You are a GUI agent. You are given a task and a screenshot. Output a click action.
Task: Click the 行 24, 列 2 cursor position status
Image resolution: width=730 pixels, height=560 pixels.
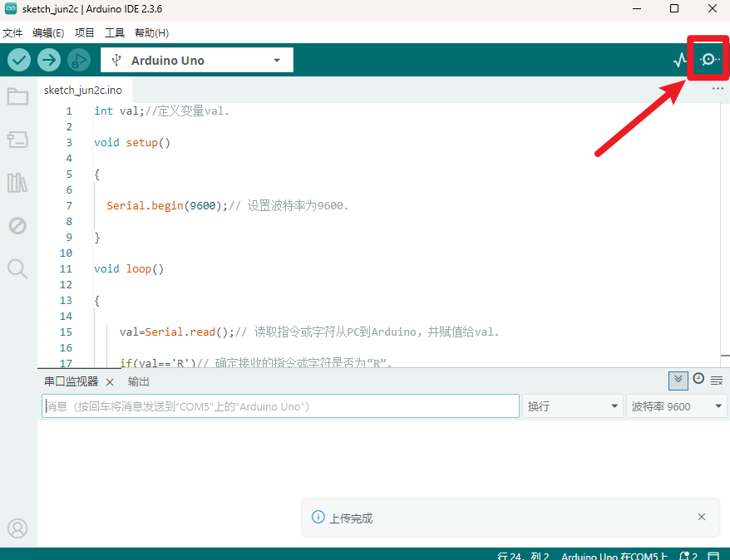[523, 556]
